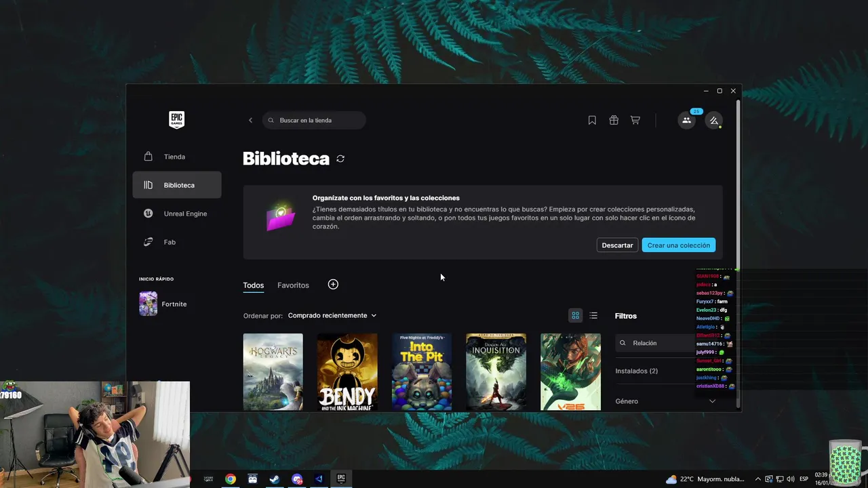Open the Comprado recientemente sort dropdown

pyautogui.click(x=332, y=316)
